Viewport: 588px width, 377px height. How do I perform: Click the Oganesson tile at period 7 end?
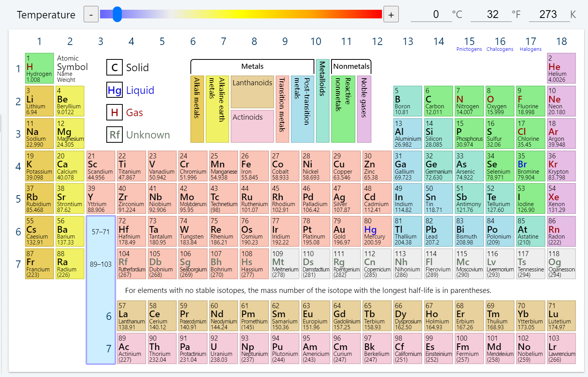(x=561, y=264)
